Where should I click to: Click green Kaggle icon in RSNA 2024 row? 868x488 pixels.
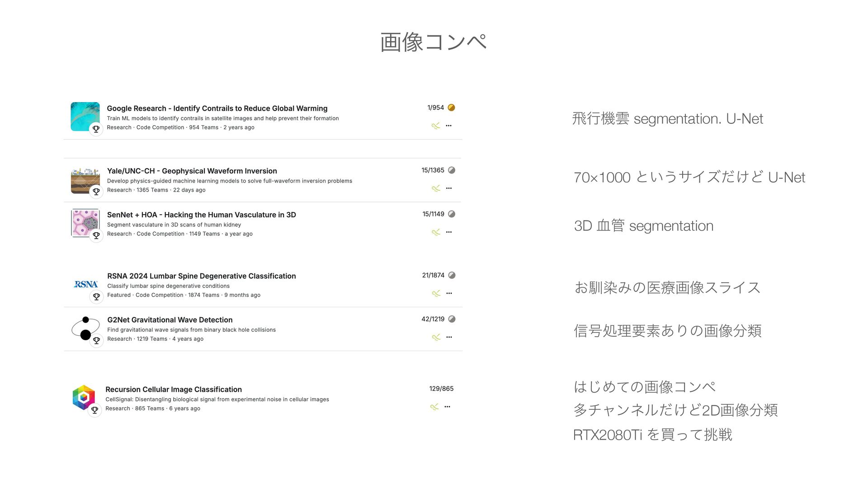click(436, 293)
